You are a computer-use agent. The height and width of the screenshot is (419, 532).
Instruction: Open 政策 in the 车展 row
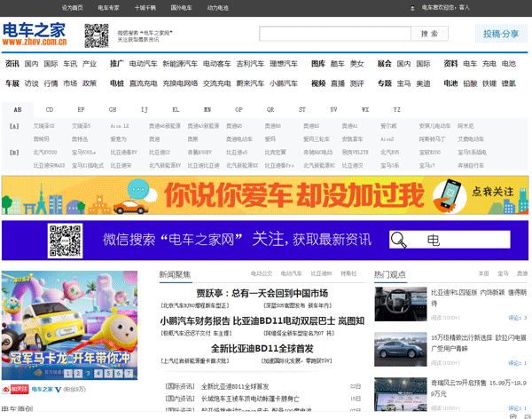click(90, 83)
